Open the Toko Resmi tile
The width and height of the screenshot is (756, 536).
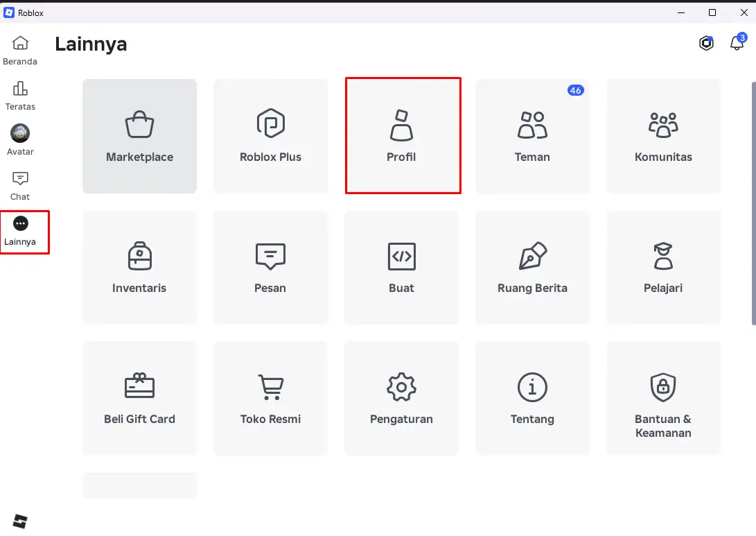pyautogui.click(x=270, y=399)
